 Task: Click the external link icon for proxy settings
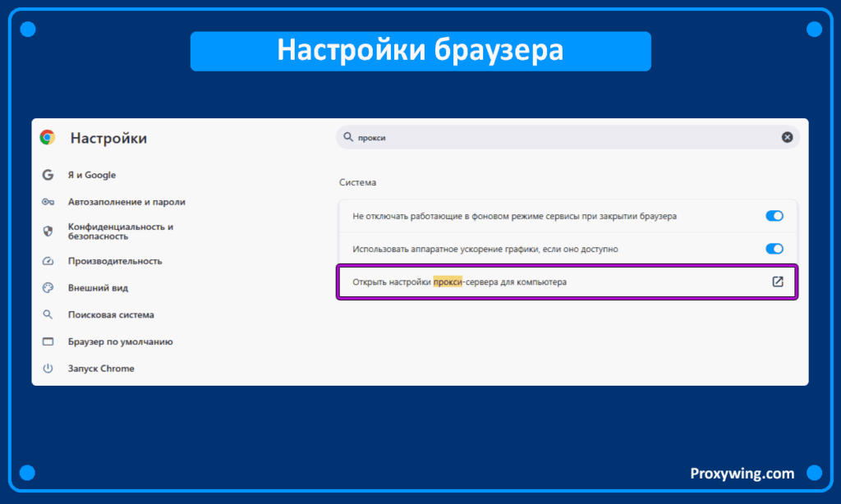[777, 282]
